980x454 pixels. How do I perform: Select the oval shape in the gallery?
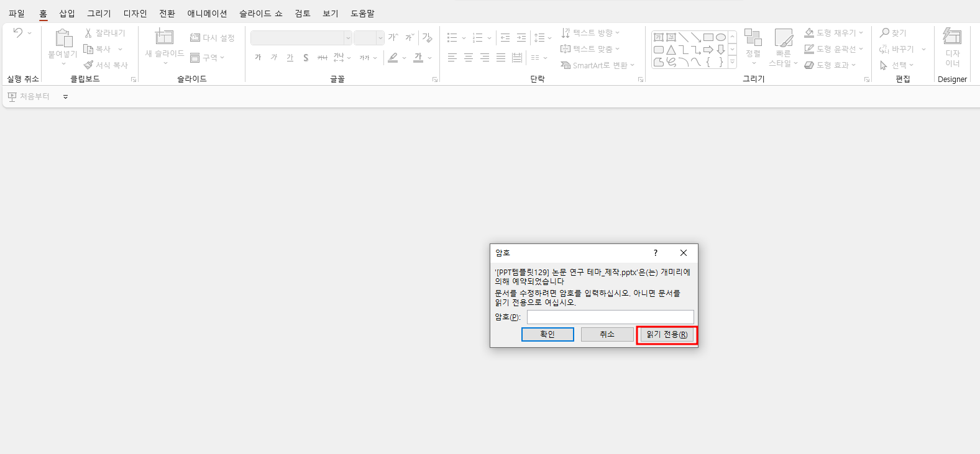[721, 37]
